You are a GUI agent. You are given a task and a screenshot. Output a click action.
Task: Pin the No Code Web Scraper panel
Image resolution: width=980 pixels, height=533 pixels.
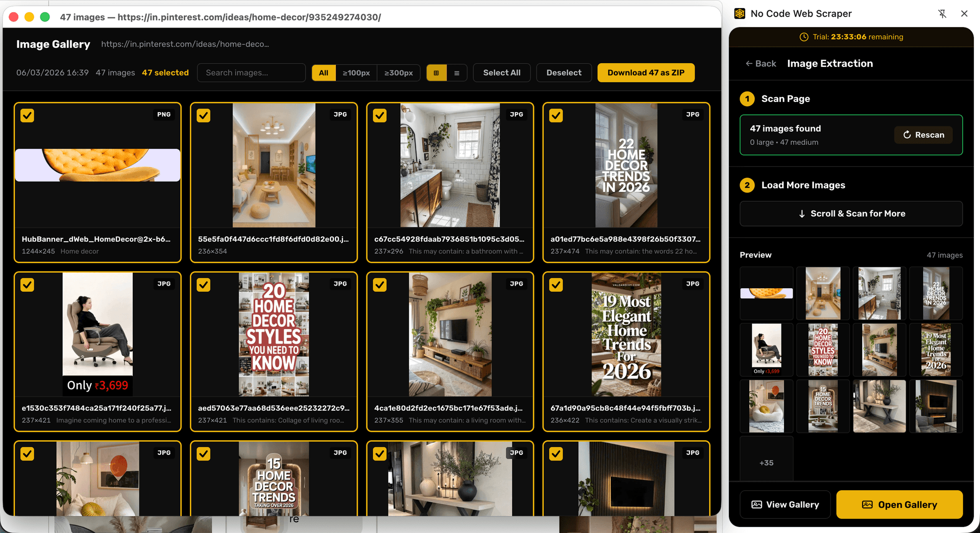(x=942, y=14)
